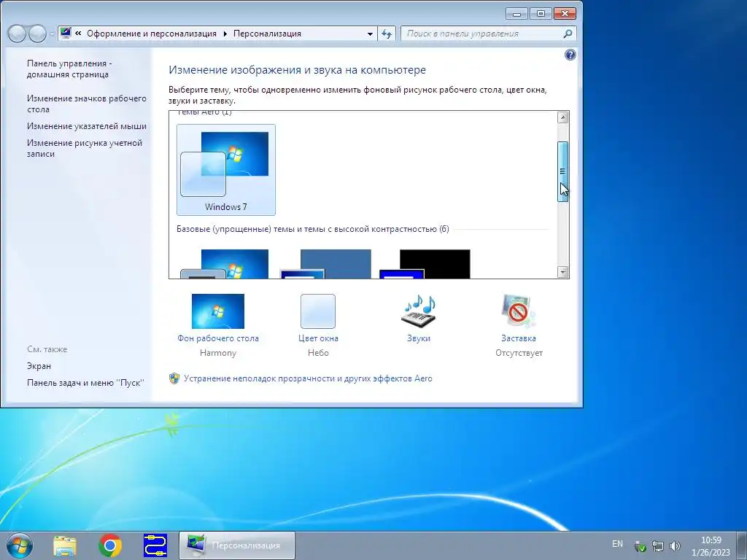Open the Desktop Background (Фон рабочего стола) icon
The width and height of the screenshot is (747, 560).
[x=217, y=311]
